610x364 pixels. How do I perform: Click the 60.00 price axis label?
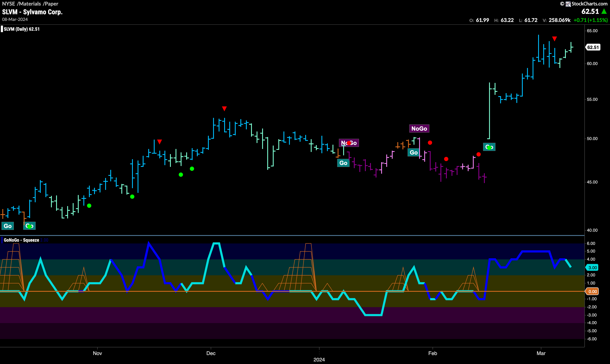(592, 64)
